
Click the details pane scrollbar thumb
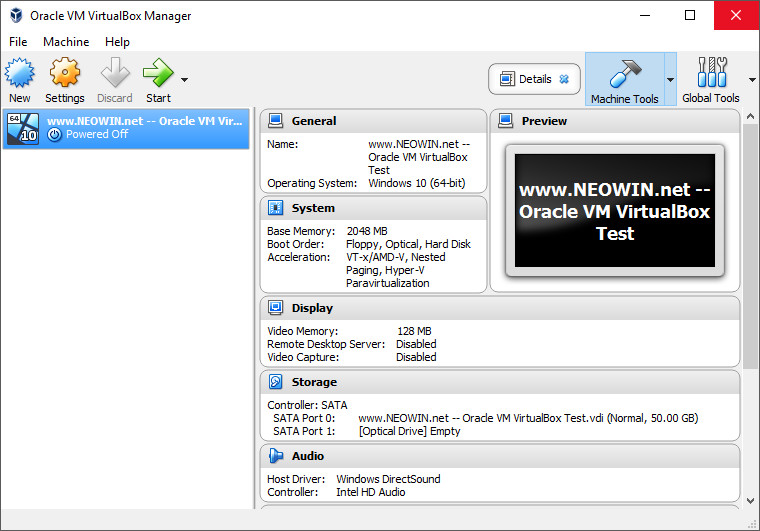tap(750, 246)
